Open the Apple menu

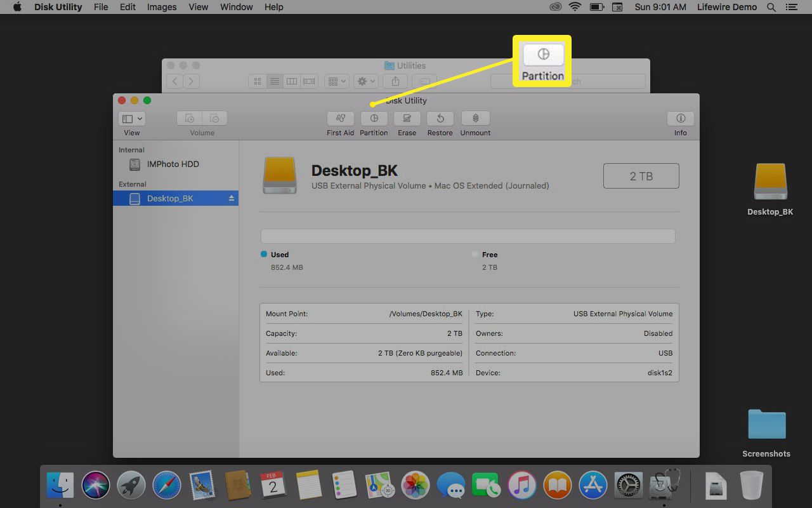[17, 7]
